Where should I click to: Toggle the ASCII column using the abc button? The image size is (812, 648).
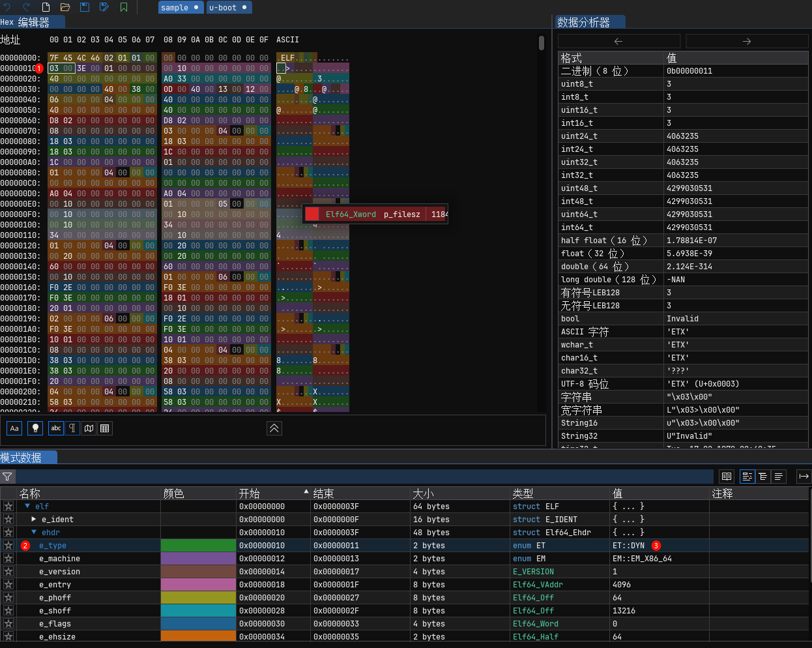pos(56,428)
